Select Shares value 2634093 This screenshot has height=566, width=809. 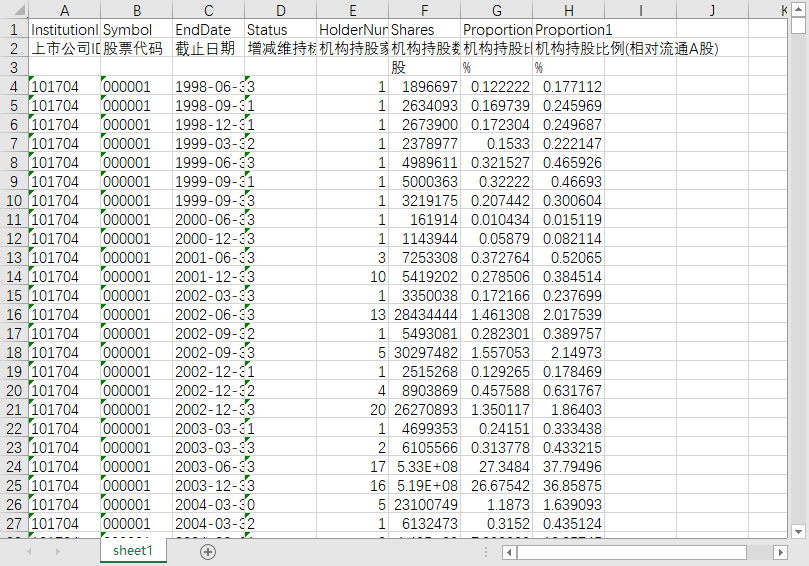425,105
